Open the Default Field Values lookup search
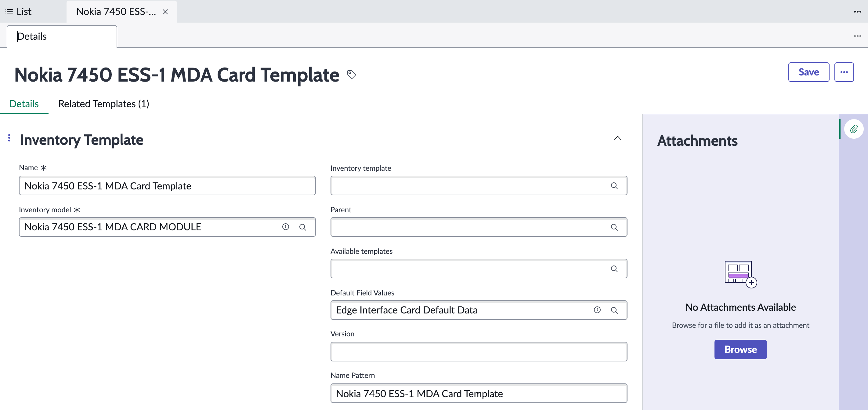Image resolution: width=868 pixels, height=410 pixels. click(x=614, y=310)
